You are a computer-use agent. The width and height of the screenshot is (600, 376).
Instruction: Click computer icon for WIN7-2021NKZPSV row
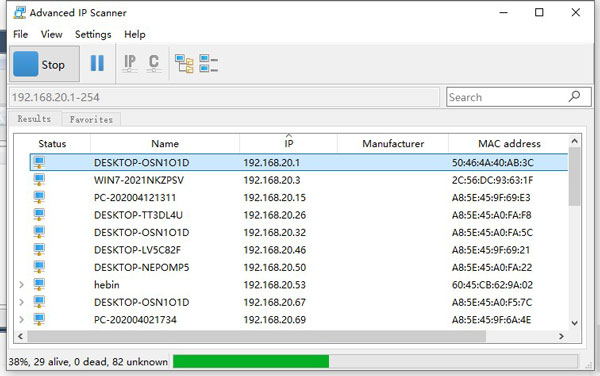[x=39, y=180]
